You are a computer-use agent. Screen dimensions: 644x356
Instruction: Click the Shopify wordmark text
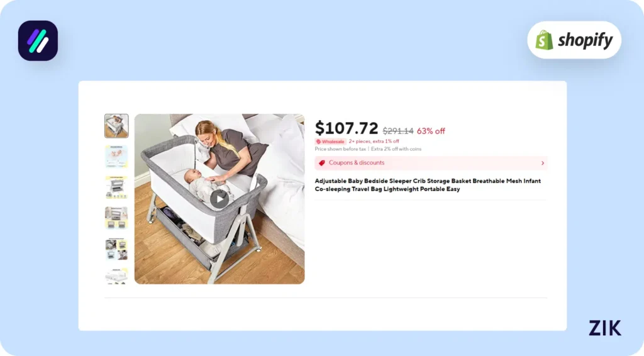(x=586, y=40)
